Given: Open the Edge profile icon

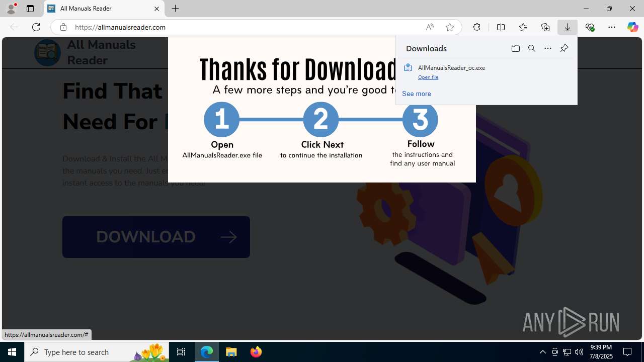Looking at the screenshot, I should [x=11, y=9].
